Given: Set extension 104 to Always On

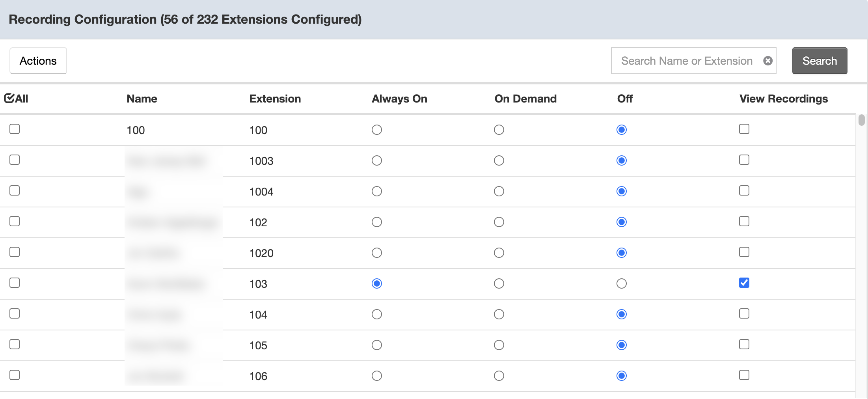Looking at the screenshot, I should [x=377, y=314].
